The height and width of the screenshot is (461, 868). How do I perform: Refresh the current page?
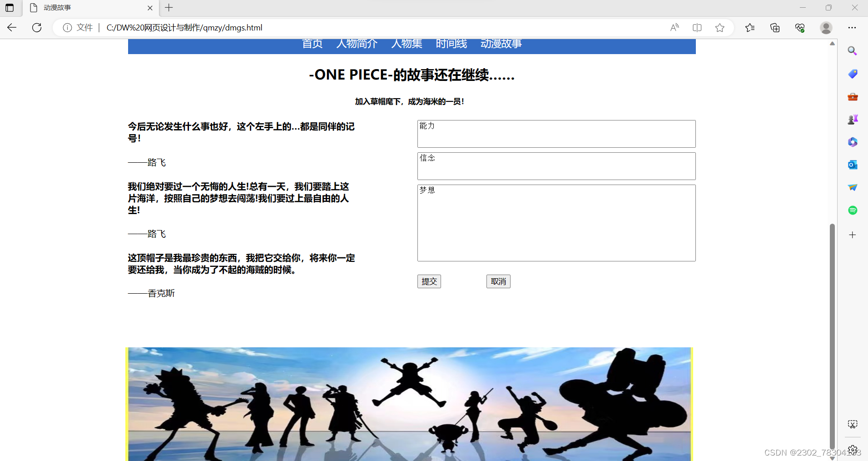tap(37, 28)
